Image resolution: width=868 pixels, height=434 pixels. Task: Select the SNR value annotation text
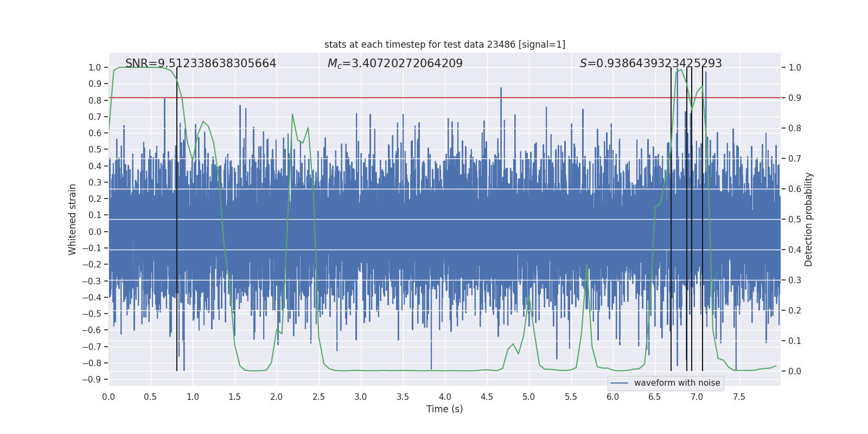[201, 63]
